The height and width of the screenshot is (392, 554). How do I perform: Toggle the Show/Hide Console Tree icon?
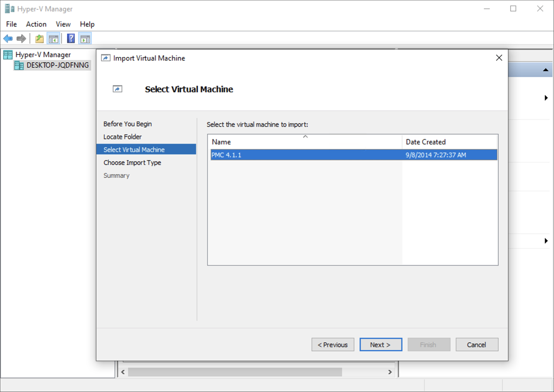click(54, 39)
